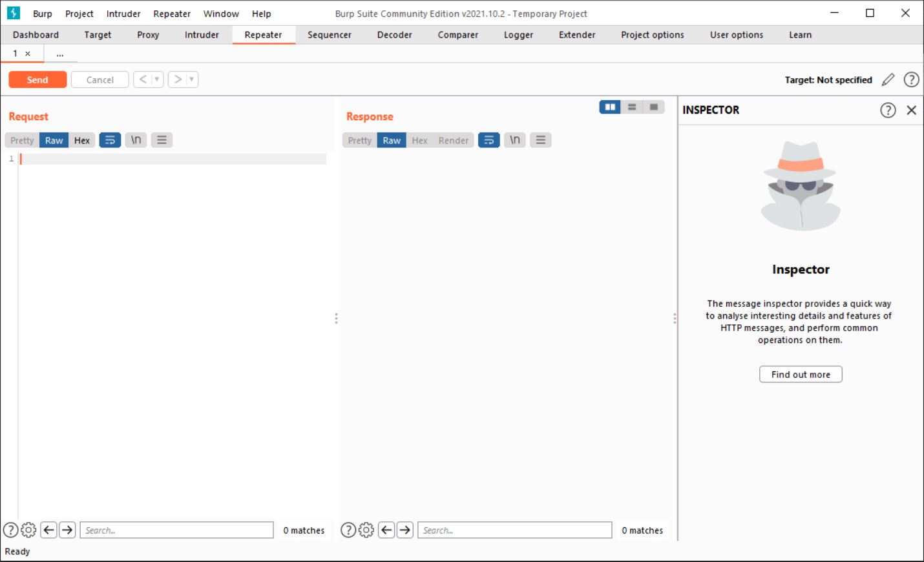The width and height of the screenshot is (924, 562).
Task: Switch to side-by-side layout
Action: pyautogui.click(x=610, y=107)
